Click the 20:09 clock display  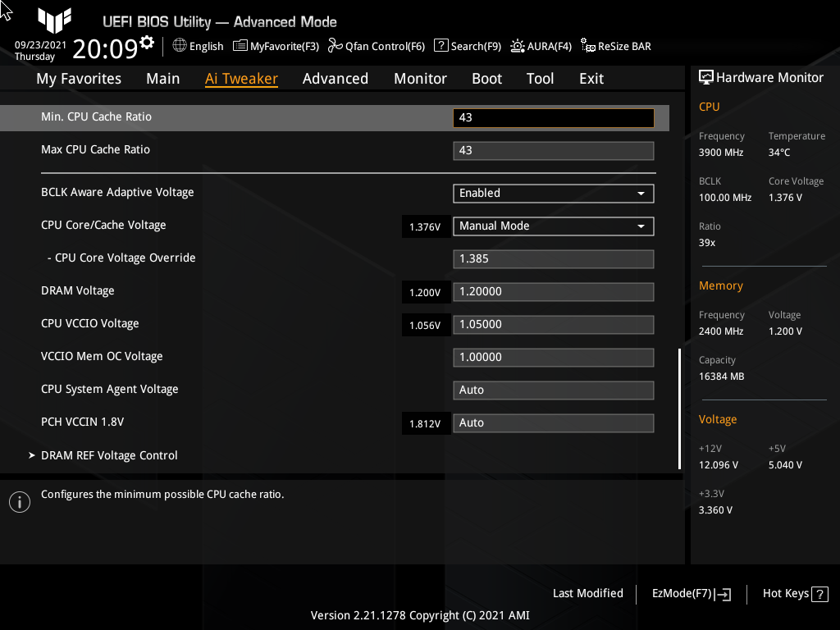coord(105,49)
